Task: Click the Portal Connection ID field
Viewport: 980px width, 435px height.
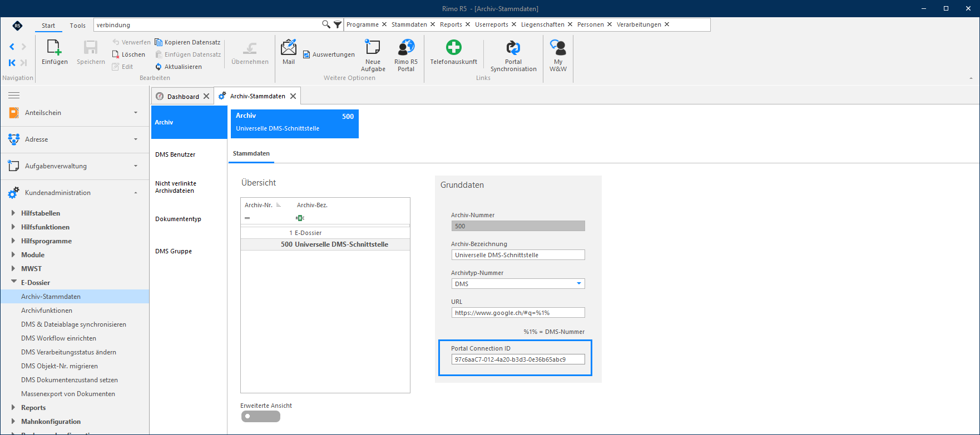Action: (518, 359)
